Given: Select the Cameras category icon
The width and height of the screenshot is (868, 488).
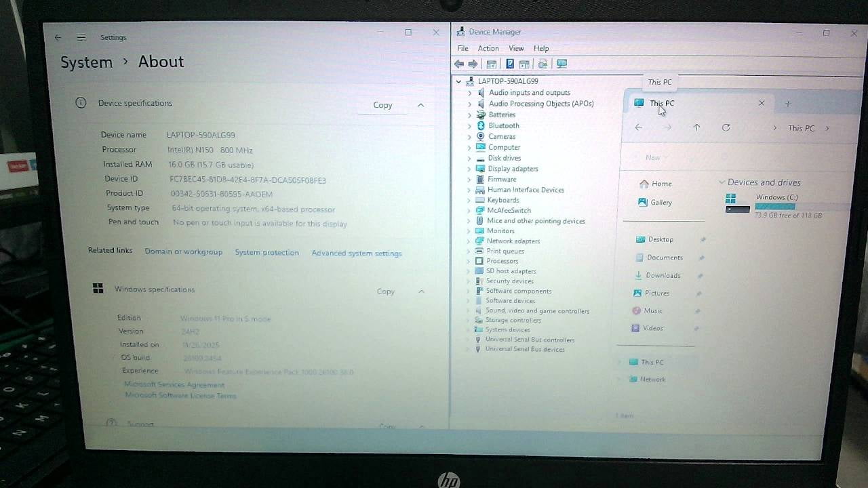Looking at the screenshot, I should 481,136.
